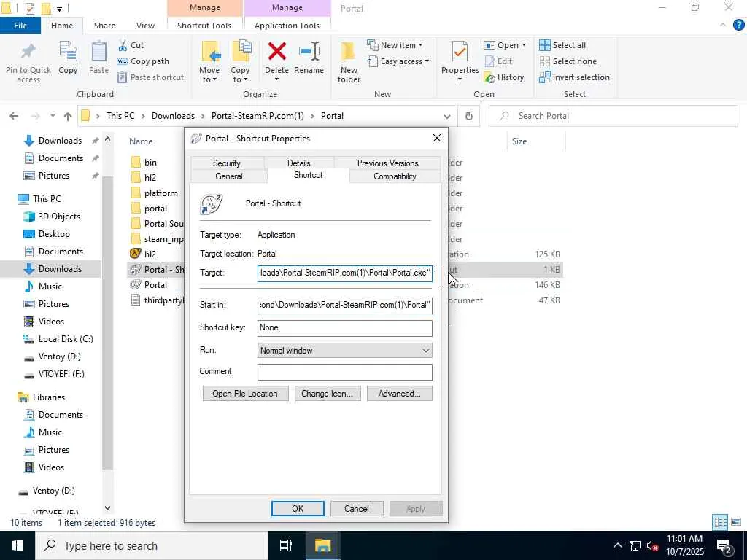Click Paste shortcut in ribbon
Image resolution: width=747 pixels, height=560 pixels.
pyautogui.click(x=150, y=77)
